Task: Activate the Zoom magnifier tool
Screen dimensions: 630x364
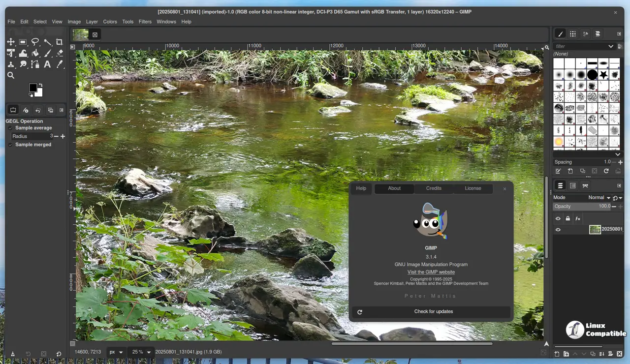Action: tap(11, 75)
